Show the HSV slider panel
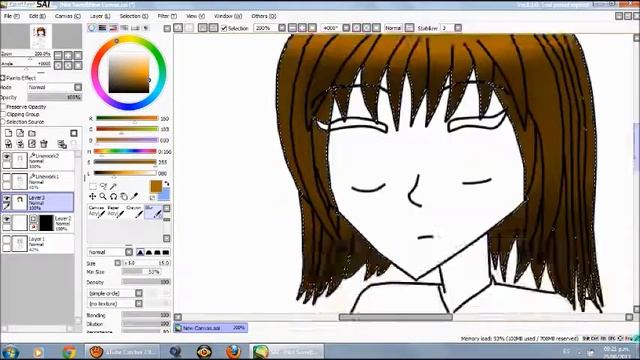The height and width of the screenshot is (360, 640). point(113,28)
